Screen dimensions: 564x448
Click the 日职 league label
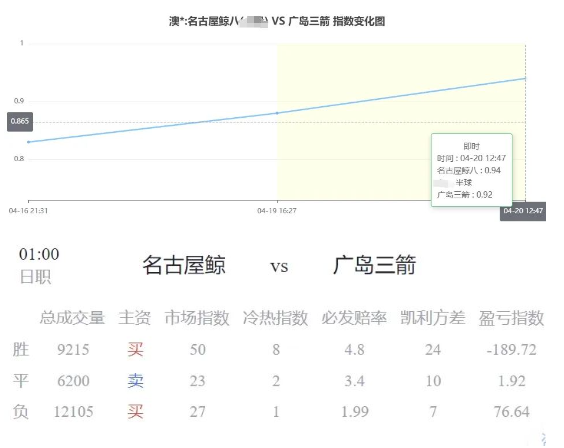coord(35,277)
